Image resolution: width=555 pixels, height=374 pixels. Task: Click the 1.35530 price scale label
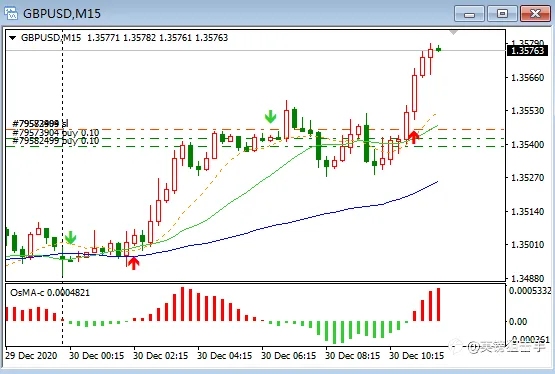point(527,111)
